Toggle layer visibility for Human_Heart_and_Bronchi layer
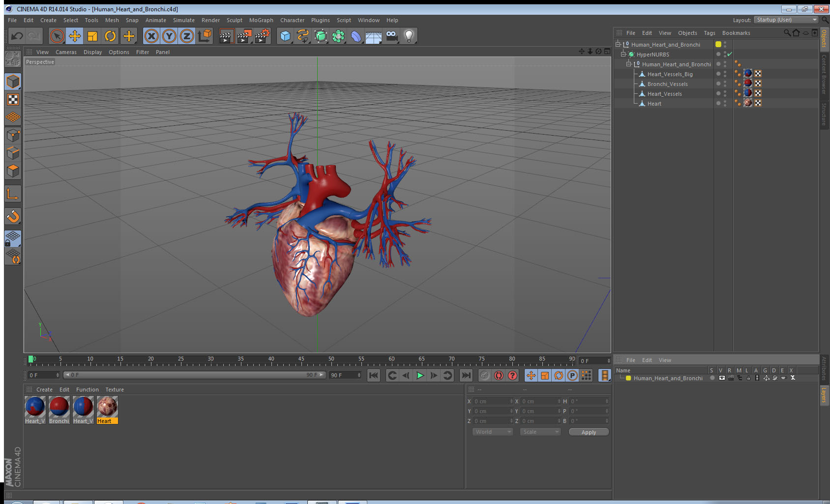This screenshot has width=830, height=504. tap(721, 378)
